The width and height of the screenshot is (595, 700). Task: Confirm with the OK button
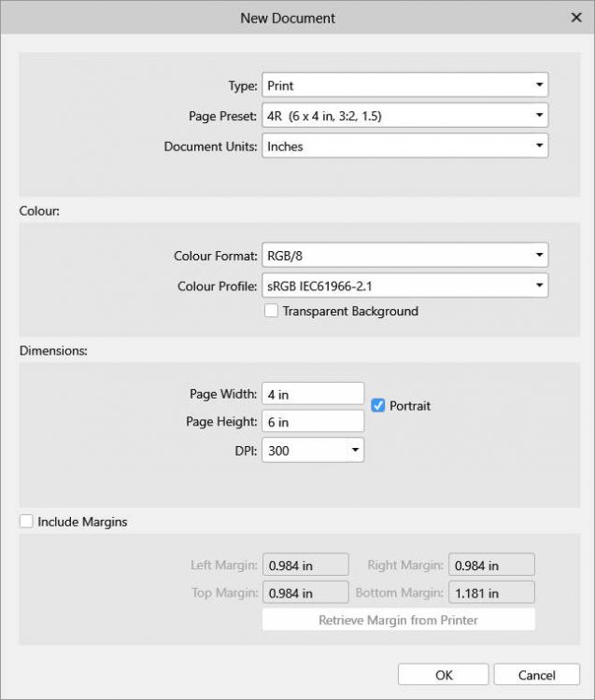click(x=443, y=675)
